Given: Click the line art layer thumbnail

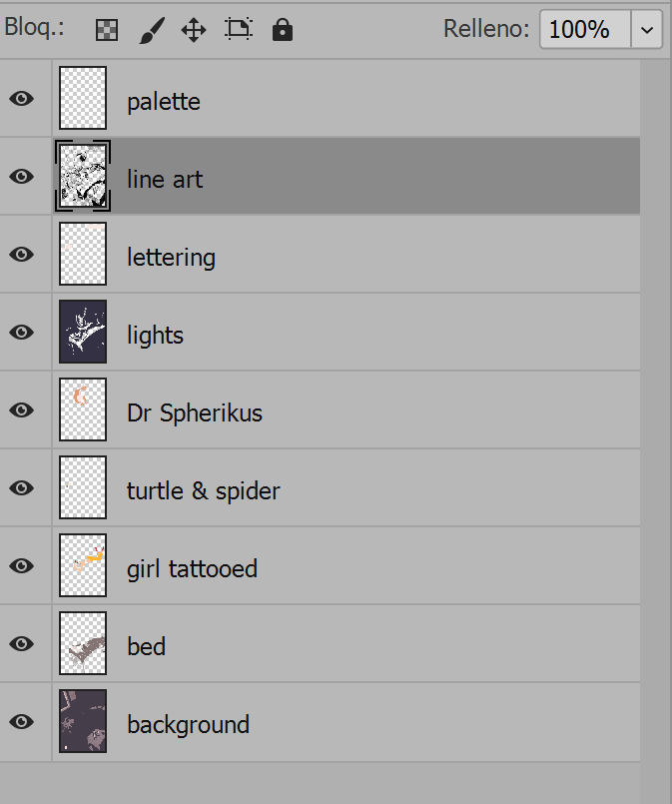Looking at the screenshot, I should tap(83, 177).
